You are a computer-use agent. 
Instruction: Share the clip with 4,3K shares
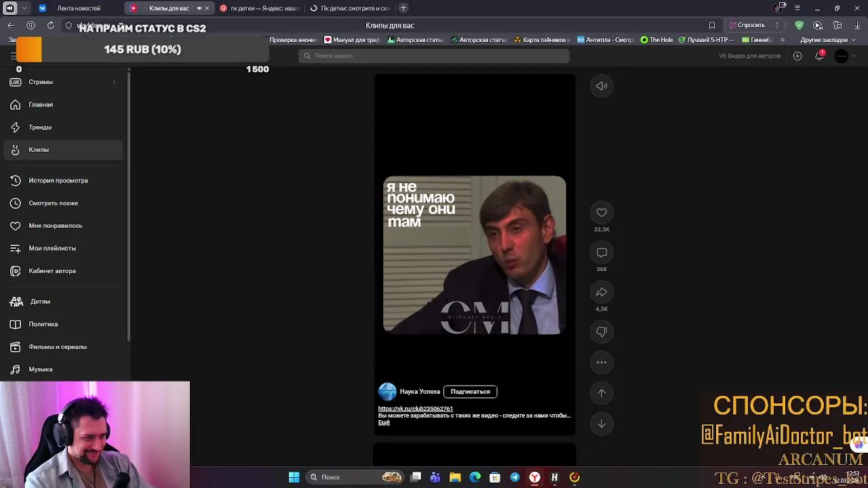coord(601,292)
